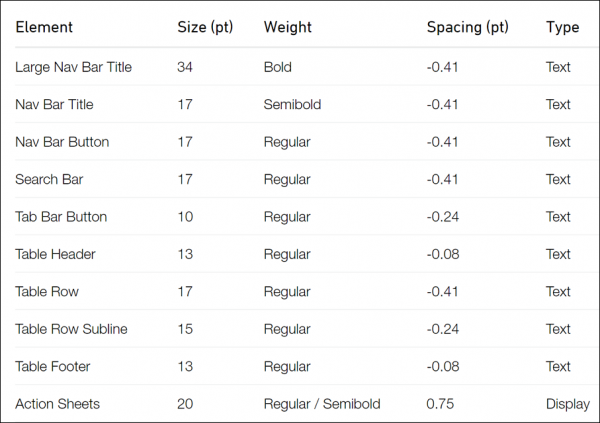Select the Regular / Semibold weight cell
The width and height of the screenshot is (600, 423).
tap(321, 404)
